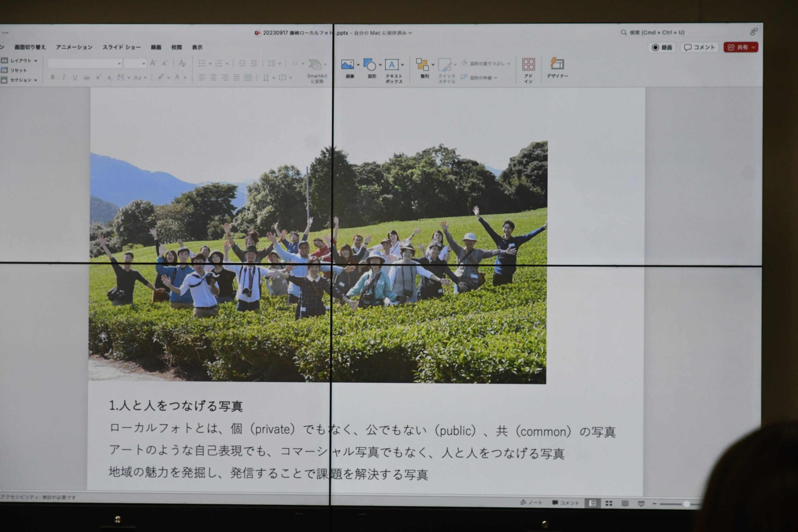This screenshot has height=532, width=798.
Task: Open the アニメーション animations tab
Action: [74, 47]
